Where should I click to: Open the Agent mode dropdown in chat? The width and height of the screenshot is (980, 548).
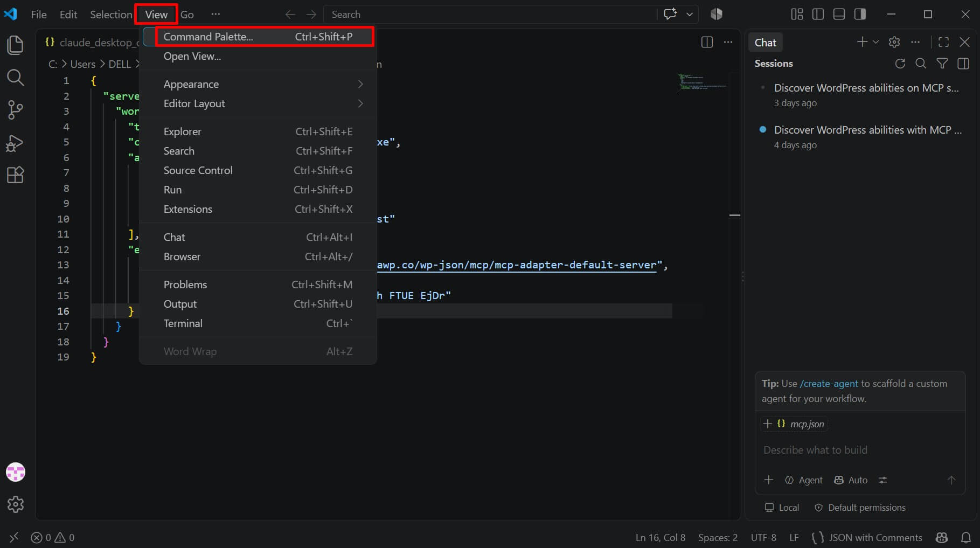coord(803,480)
